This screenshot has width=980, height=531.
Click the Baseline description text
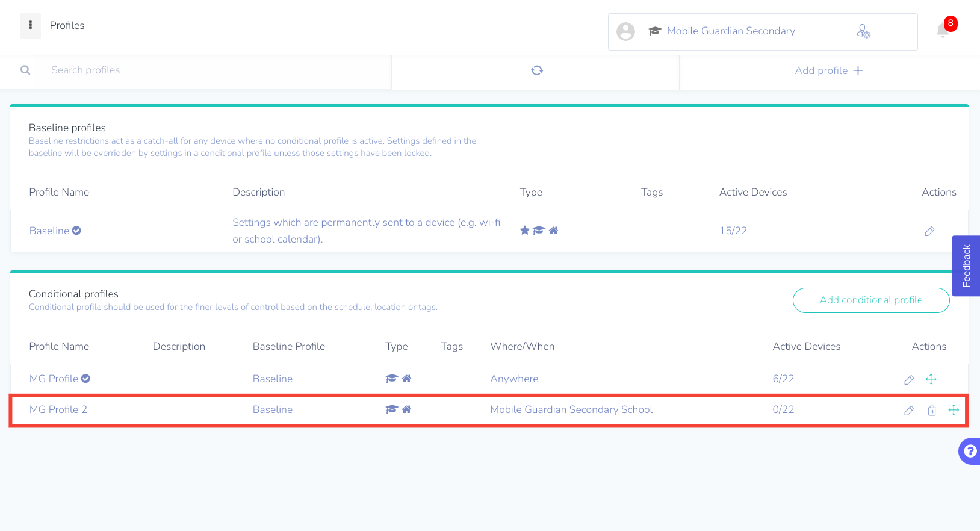(367, 231)
